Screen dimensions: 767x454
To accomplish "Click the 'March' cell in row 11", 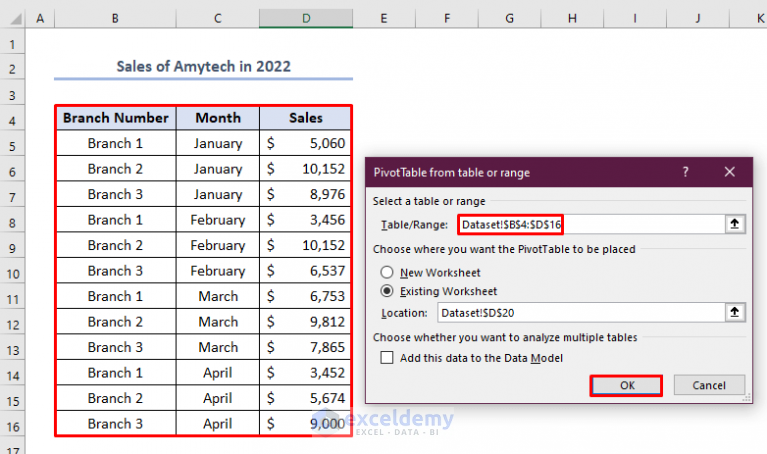I will [x=218, y=296].
